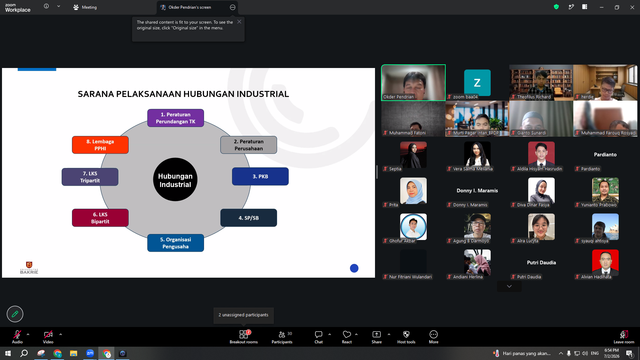Click the Share screen button

pos(376,337)
